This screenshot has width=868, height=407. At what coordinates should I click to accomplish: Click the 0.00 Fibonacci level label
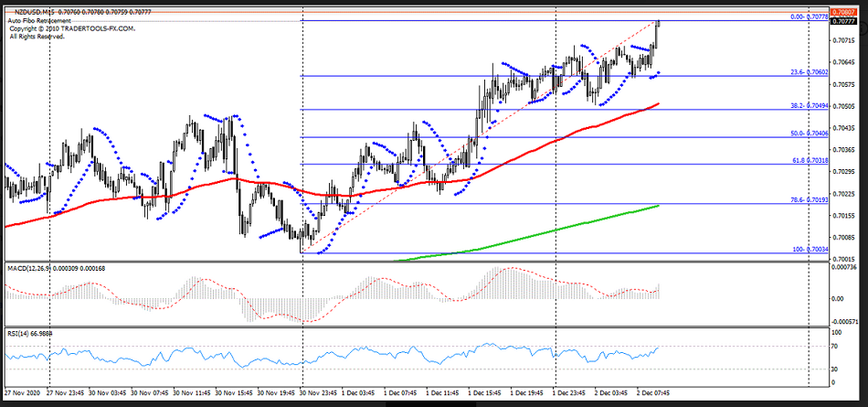[808, 17]
